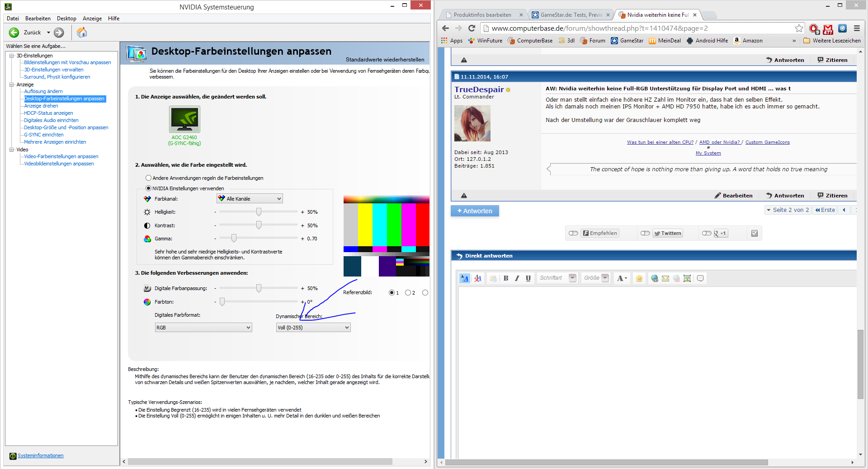Collapse the Video tree node
The width and height of the screenshot is (868, 469).
click(12, 150)
